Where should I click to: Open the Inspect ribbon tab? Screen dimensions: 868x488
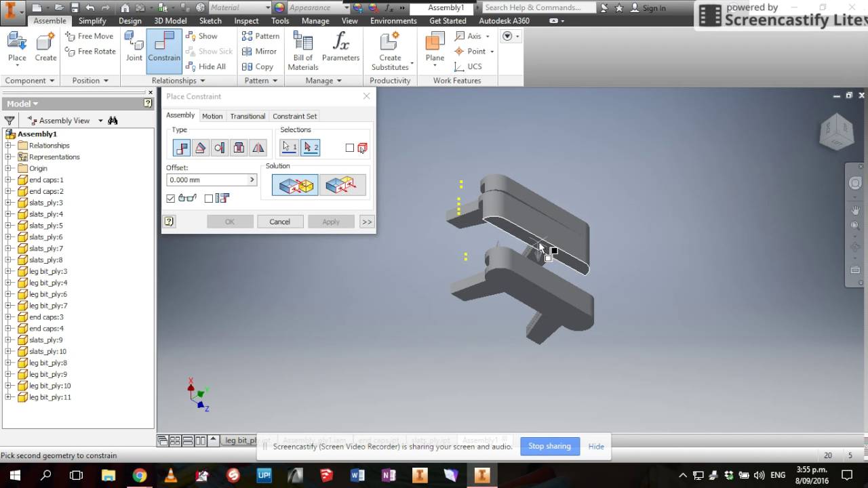click(246, 21)
